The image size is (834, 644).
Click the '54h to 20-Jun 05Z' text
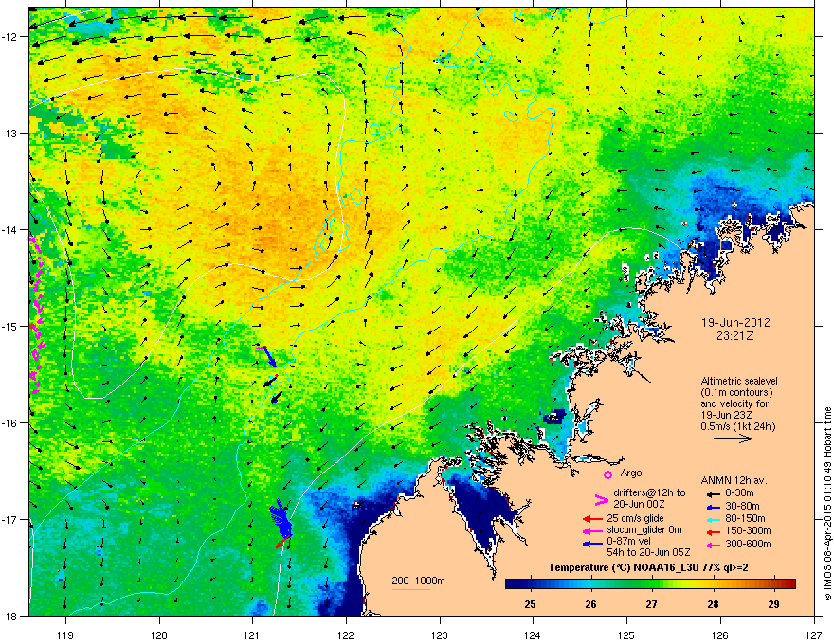click(648, 552)
